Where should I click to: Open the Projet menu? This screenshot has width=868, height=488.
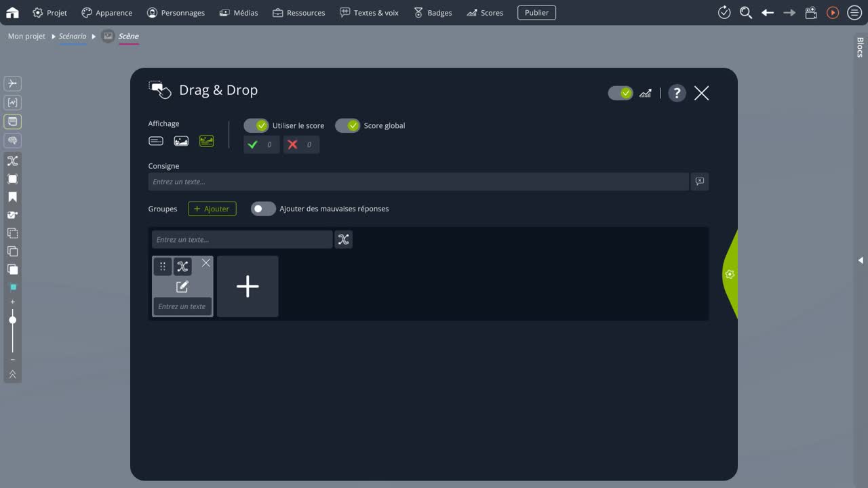click(x=50, y=12)
